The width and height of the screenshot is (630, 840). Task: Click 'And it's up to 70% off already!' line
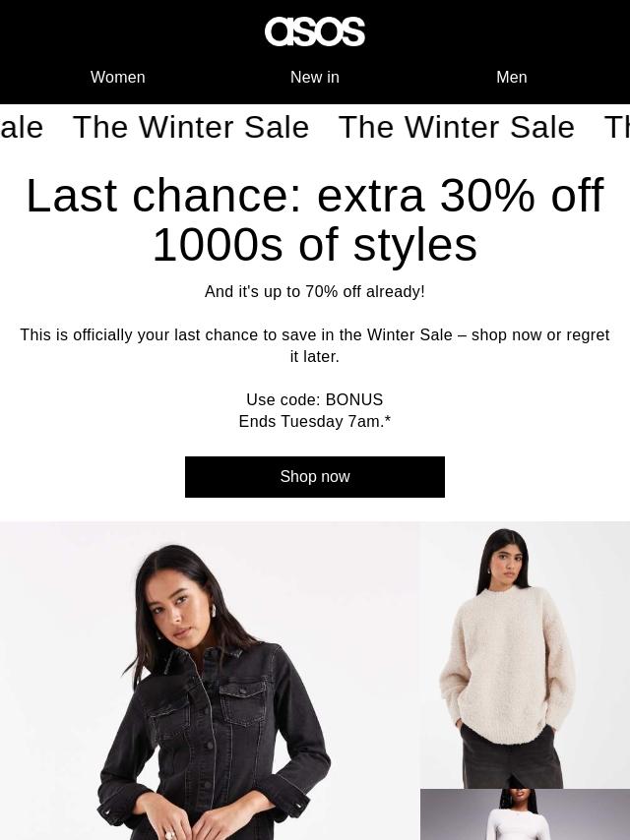click(x=315, y=291)
